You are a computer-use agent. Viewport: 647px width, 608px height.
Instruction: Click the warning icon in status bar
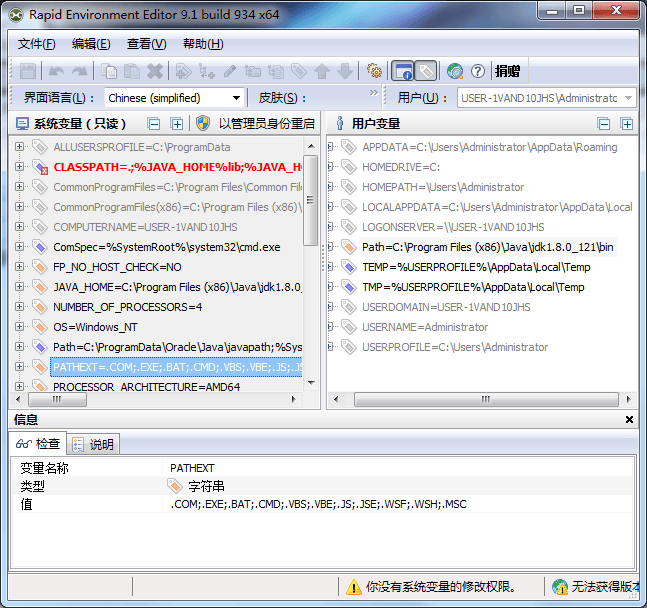click(x=354, y=587)
